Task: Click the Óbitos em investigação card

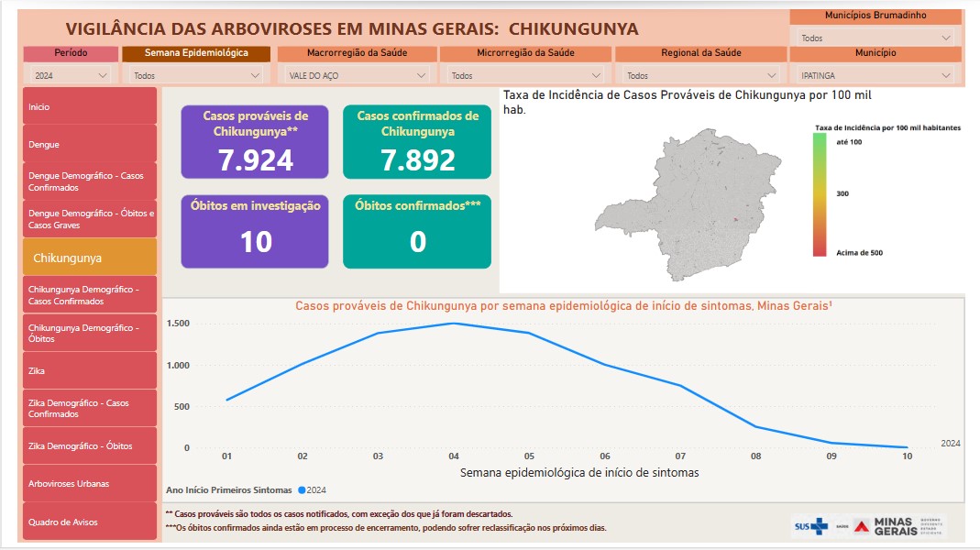Action: pos(255,231)
